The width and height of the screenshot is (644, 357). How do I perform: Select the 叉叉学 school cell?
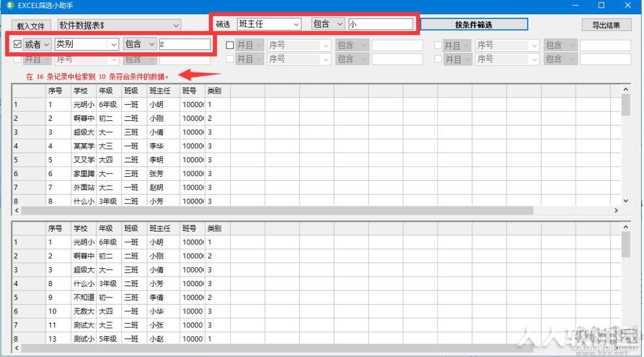click(84, 160)
